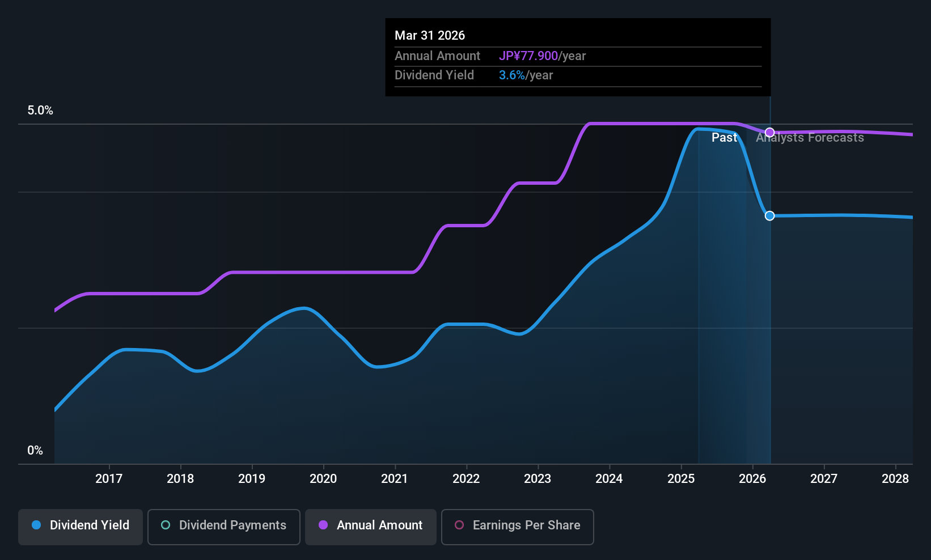Click the 'Past' label on the chart
This screenshot has height=560, width=931.
tap(724, 138)
